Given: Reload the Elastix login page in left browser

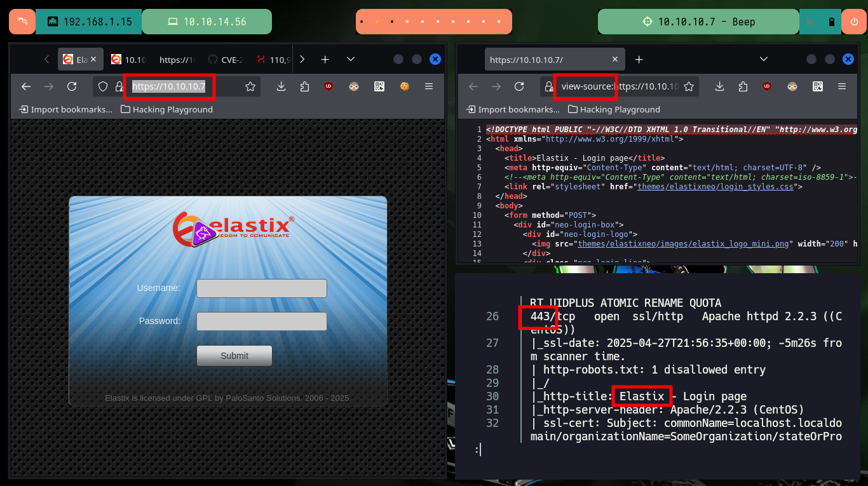Looking at the screenshot, I should click(72, 86).
